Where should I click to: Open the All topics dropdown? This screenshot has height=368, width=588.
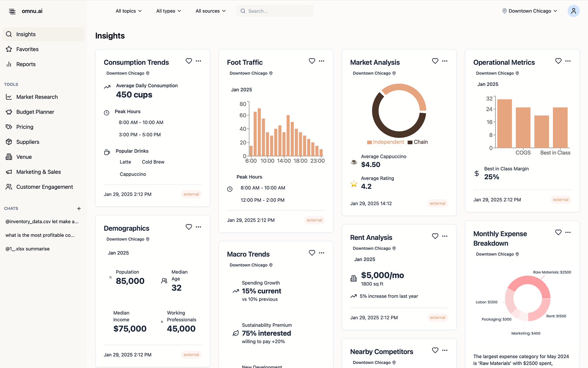(x=128, y=11)
